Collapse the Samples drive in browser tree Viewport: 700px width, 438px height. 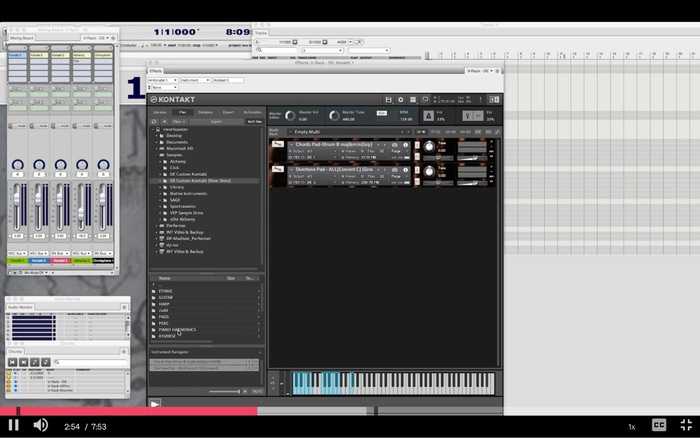click(x=157, y=155)
